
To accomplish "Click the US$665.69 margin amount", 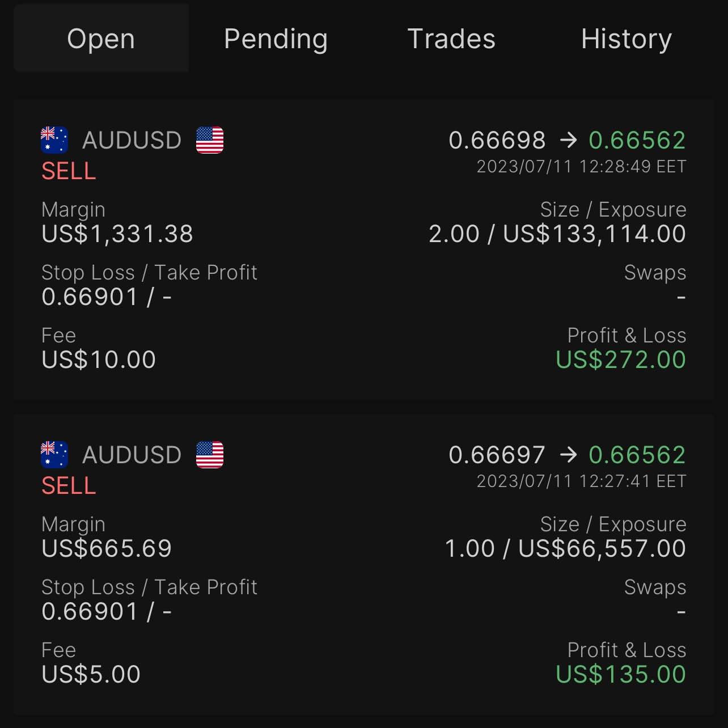I will click(107, 549).
